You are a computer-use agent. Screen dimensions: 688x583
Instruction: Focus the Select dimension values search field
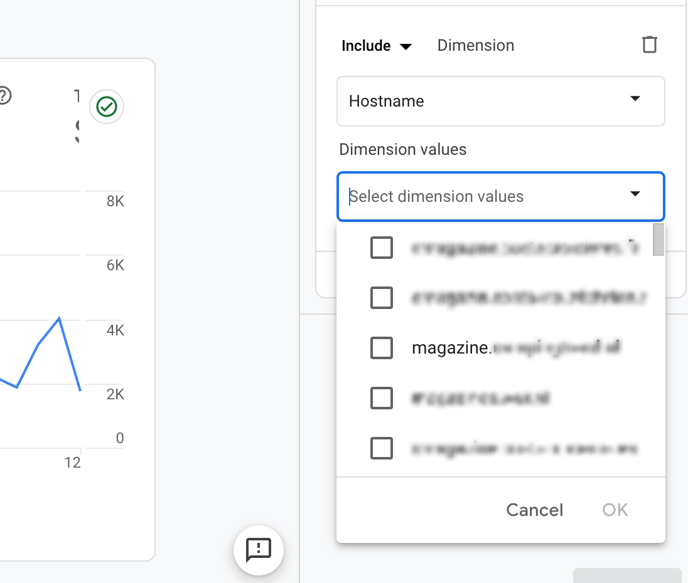(x=480, y=197)
